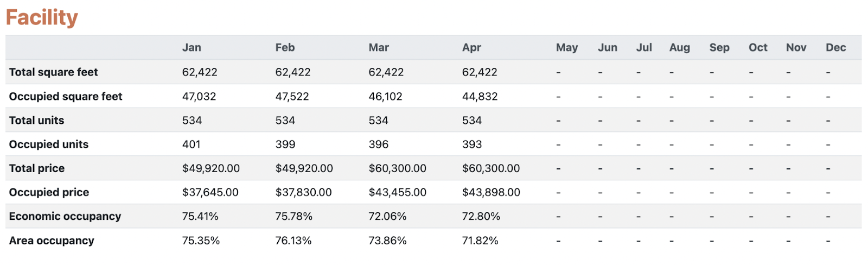Image resolution: width=868 pixels, height=265 pixels.
Task: Select the Feb column header
Action: (285, 48)
